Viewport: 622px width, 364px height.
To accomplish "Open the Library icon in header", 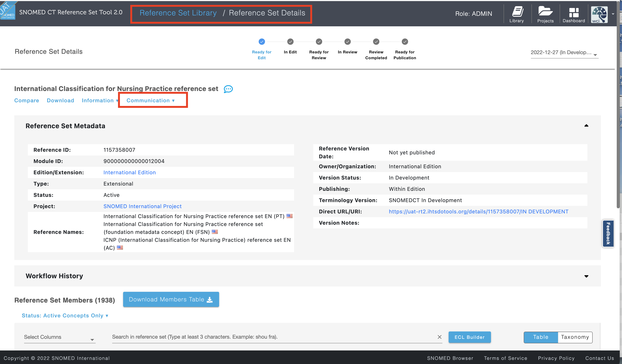I will pyautogui.click(x=517, y=14).
